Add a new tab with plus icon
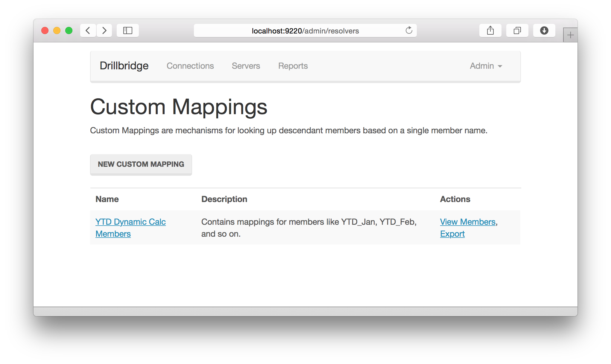The width and height of the screenshot is (611, 364). click(570, 35)
